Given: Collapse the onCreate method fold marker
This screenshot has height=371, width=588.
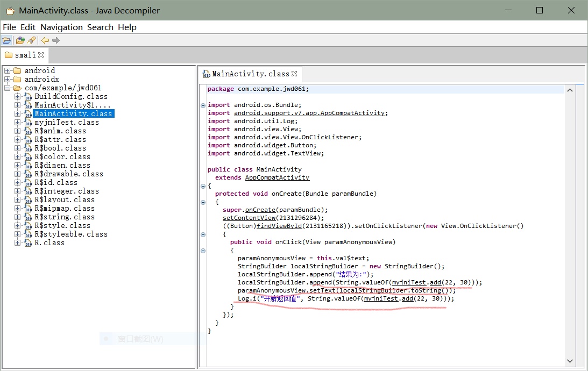Looking at the screenshot, I should (x=203, y=202).
